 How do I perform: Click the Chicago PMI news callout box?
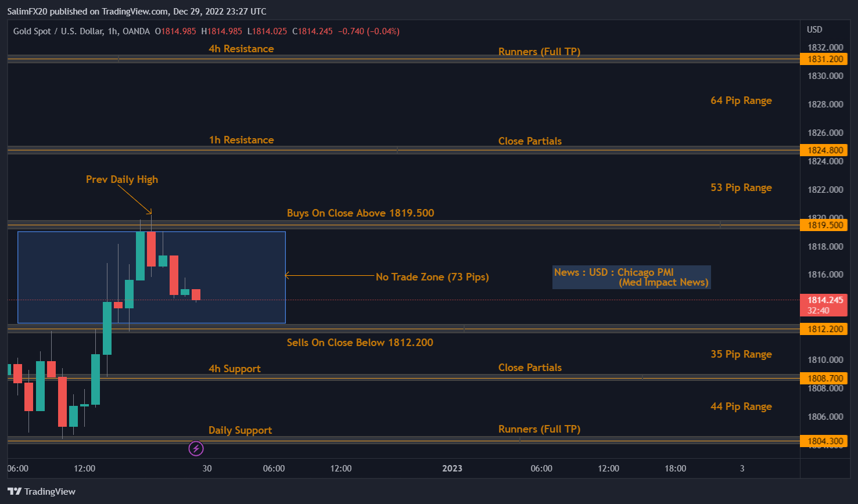click(631, 278)
